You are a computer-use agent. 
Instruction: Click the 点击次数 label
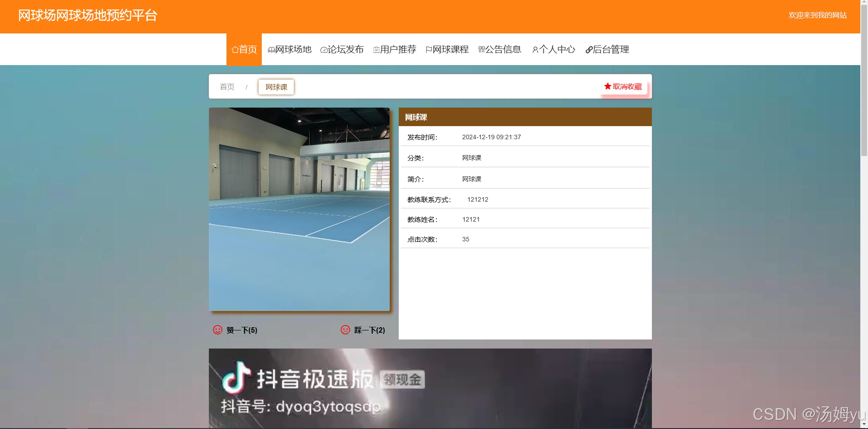[422, 239]
